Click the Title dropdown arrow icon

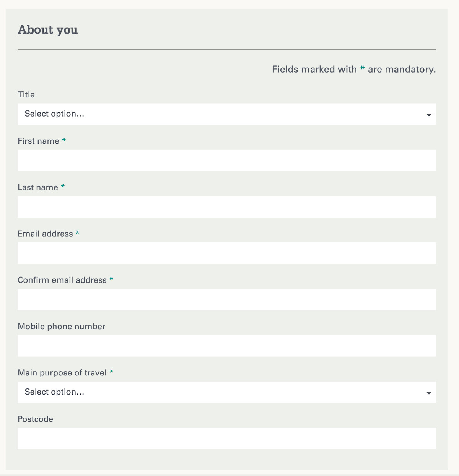point(429,115)
